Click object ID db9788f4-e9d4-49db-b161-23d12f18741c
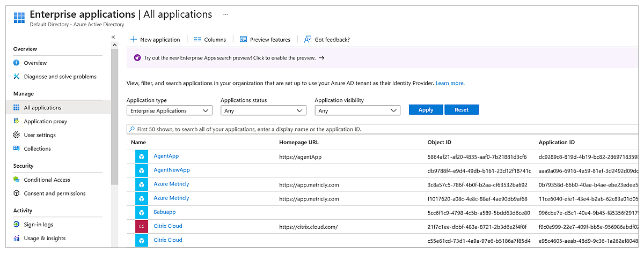The height and width of the screenshot is (253, 644). click(479, 171)
